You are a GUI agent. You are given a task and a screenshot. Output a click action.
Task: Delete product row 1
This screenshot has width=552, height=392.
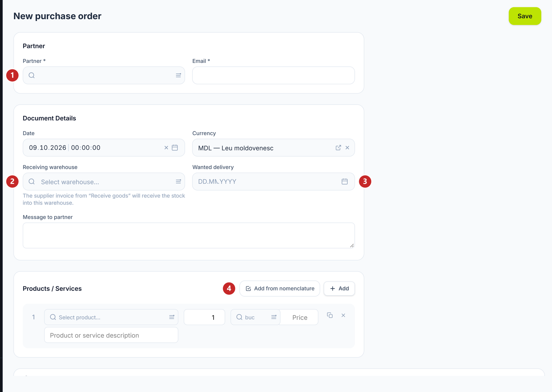pos(343,315)
